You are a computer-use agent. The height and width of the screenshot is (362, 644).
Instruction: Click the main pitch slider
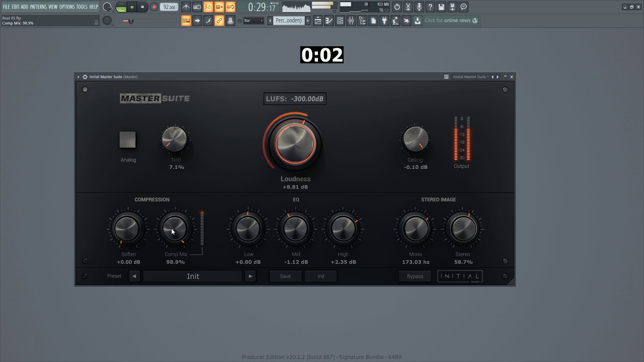click(x=149, y=21)
